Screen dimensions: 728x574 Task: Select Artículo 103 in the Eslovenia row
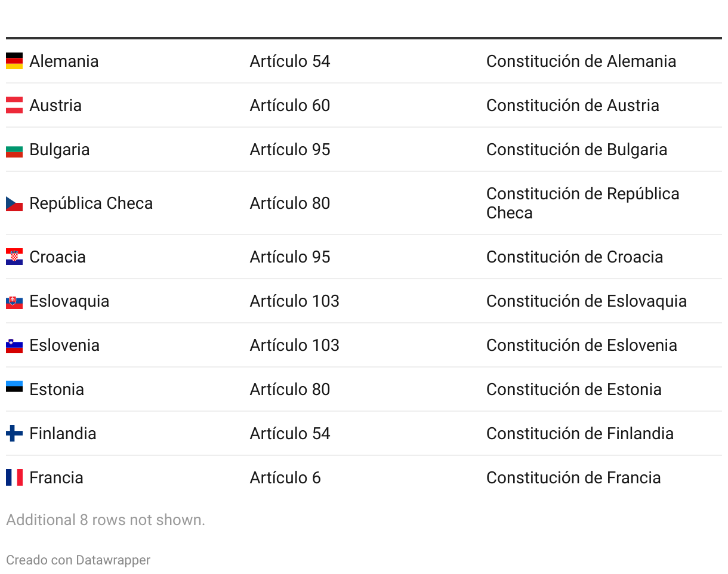pos(295,345)
